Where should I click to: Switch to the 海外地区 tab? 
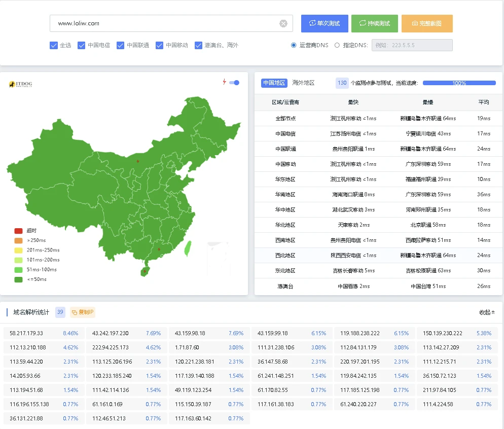pos(303,83)
